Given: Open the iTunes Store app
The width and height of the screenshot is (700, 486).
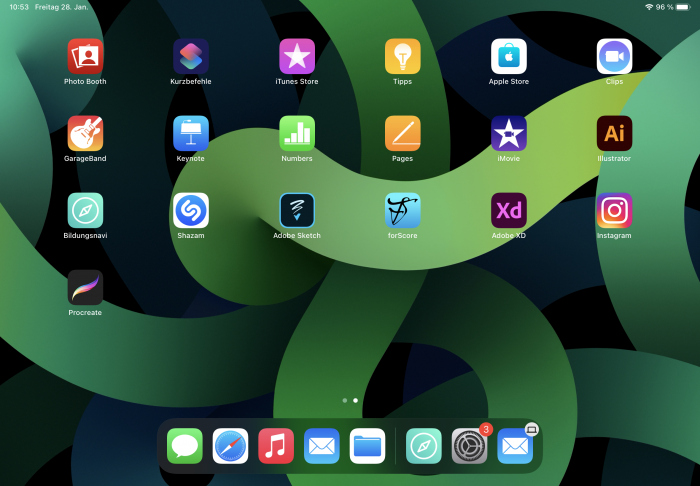Looking at the screenshot, I should [x=297, y=56].
